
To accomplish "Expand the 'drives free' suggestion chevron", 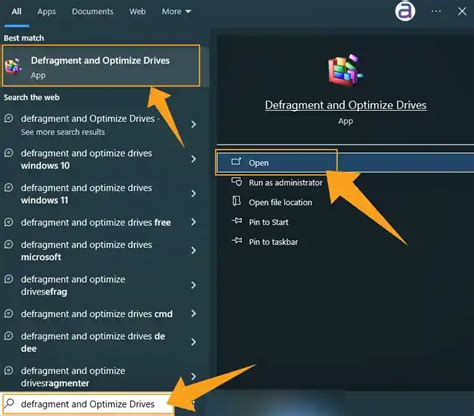I will [x=194, y=222].
